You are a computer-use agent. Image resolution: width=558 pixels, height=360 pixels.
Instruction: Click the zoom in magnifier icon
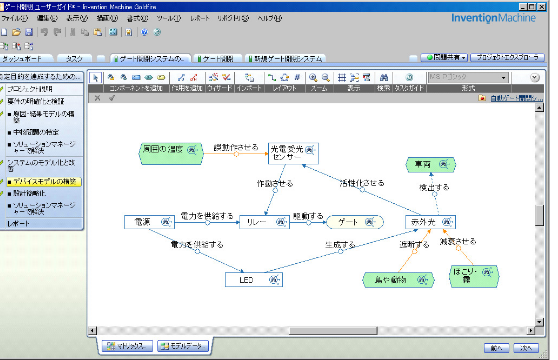click(x=313, y=78)
